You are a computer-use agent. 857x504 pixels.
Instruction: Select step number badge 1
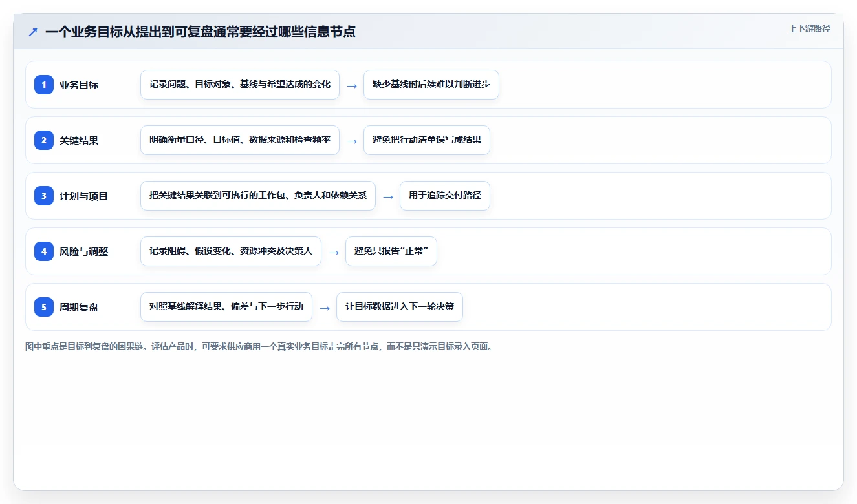pos(44,85)
